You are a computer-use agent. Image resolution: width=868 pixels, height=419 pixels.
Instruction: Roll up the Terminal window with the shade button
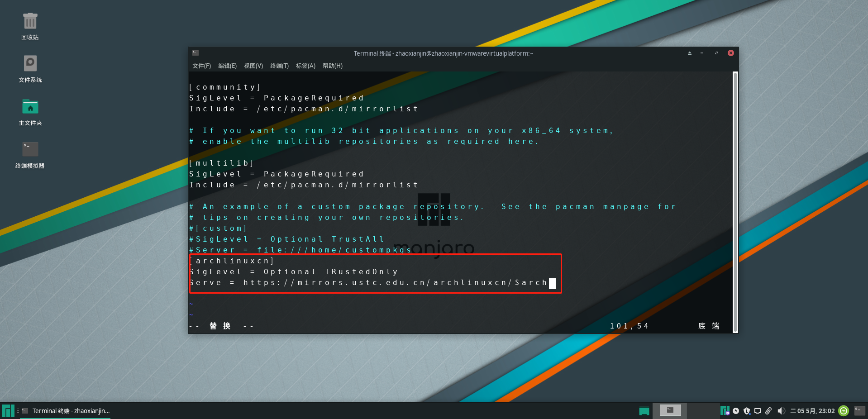[x=690, y=53]
